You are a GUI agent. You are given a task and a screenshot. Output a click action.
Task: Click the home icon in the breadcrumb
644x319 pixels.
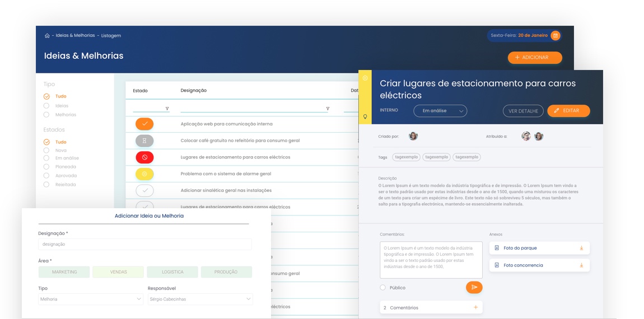pos(47,36)
